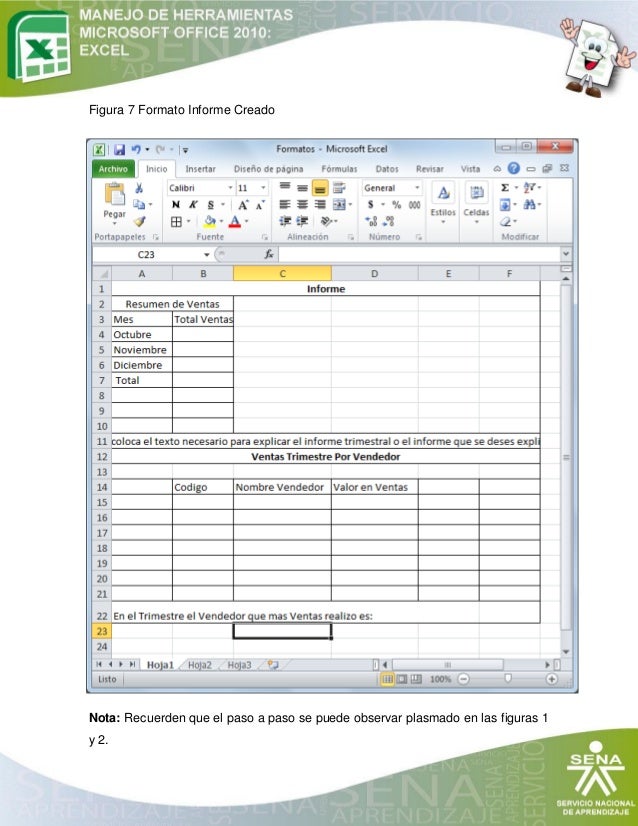Click the zoom out minus button
The image size is (638, 826).
click(x=463, y=679)
